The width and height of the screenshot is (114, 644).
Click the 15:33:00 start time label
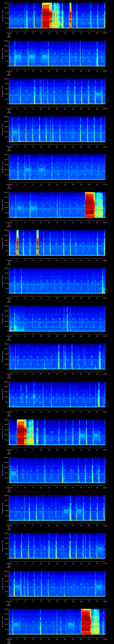tap(9, 450)
